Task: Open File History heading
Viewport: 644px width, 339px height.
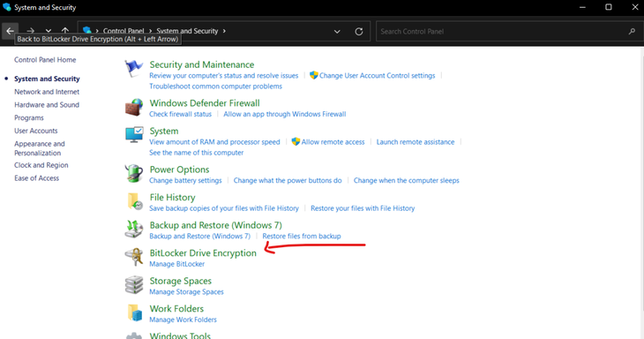Action: tap(172, 197)
